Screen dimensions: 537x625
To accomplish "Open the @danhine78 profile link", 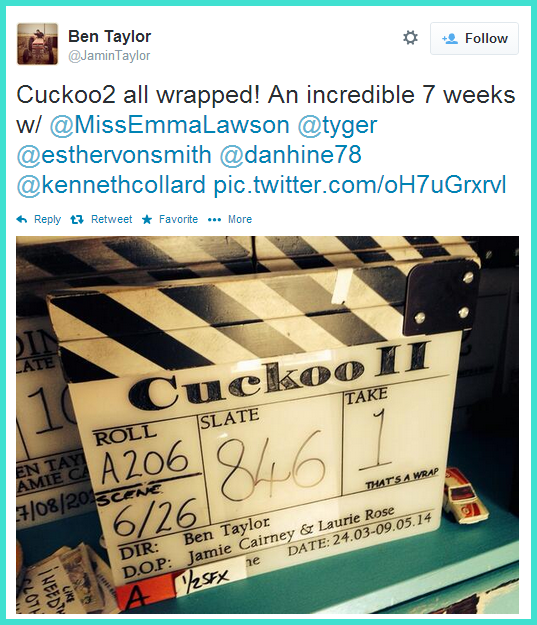I will coord(291,155).
